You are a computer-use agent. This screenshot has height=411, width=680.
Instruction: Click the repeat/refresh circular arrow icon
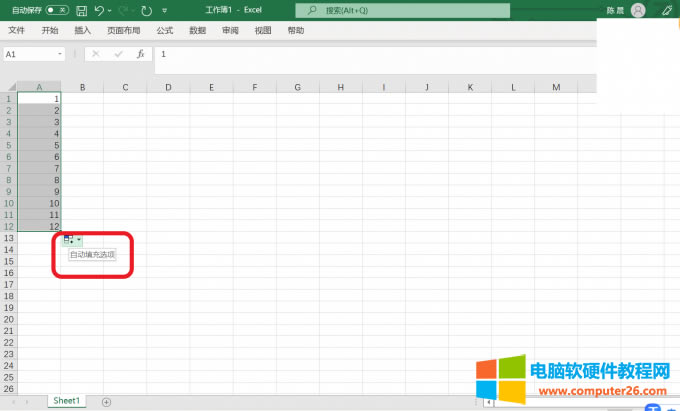pos(146,10)
